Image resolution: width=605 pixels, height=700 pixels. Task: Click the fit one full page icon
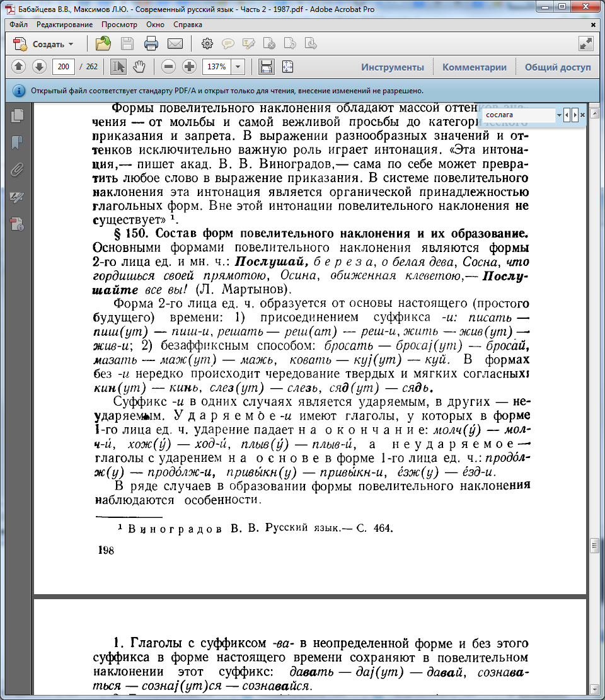click(x=287, y=67)
